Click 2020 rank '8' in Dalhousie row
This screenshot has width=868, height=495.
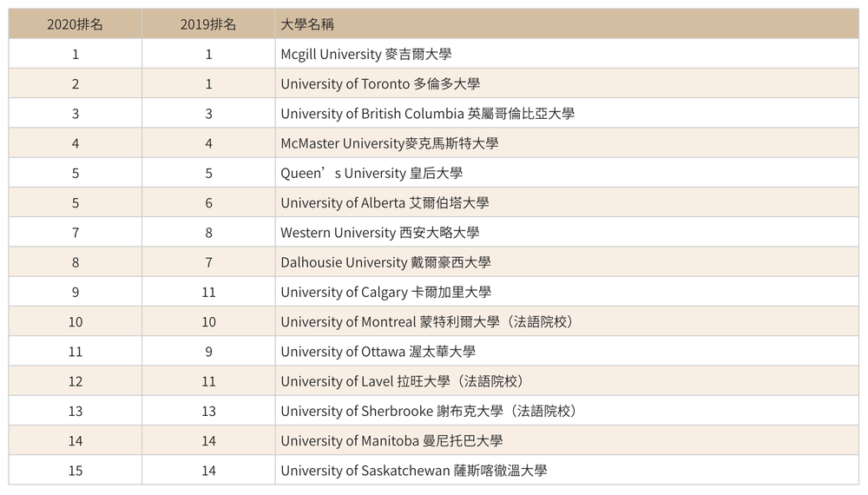click(76, 262)
